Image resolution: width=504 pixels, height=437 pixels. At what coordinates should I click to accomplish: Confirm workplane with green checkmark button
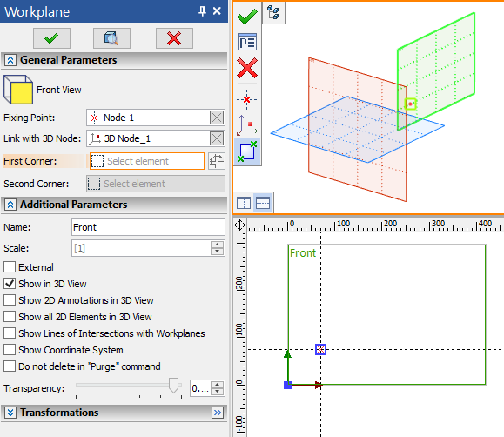pyautogui.click(x=51, y=38)
